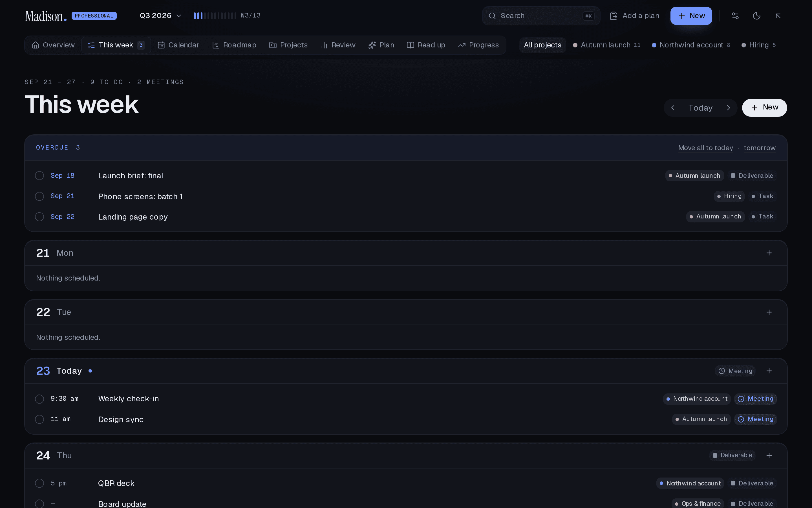Mark Phone screens: batch 1 complete
Image resolution: width=812 pixels, height=508 pixels.
[39, 196]
